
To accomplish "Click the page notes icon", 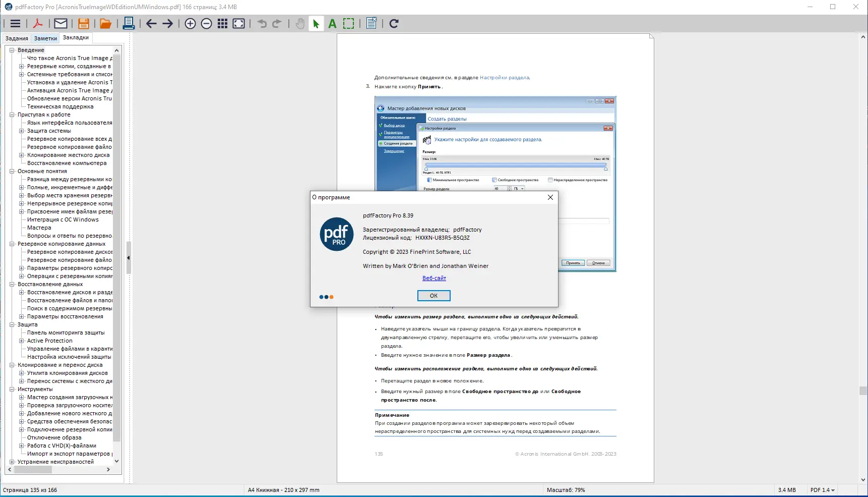I will coord(371,24).
